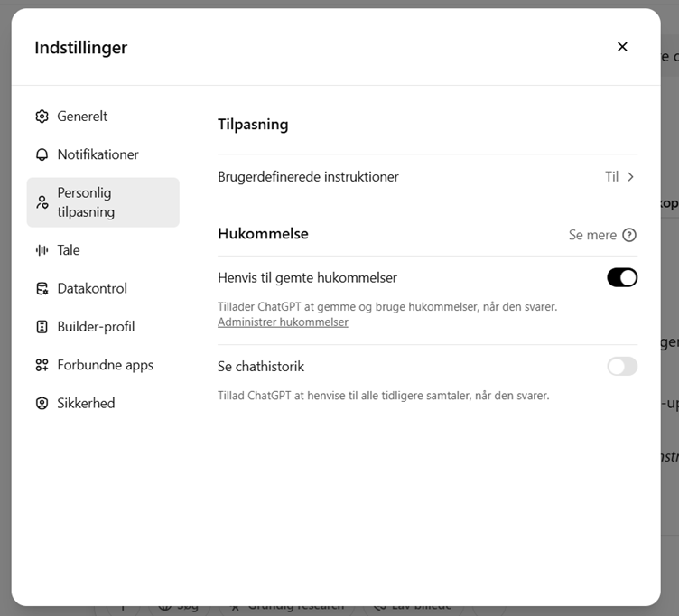Click the Generelt gear icon
The image size is (679, 616).
[x=42, y=117]
